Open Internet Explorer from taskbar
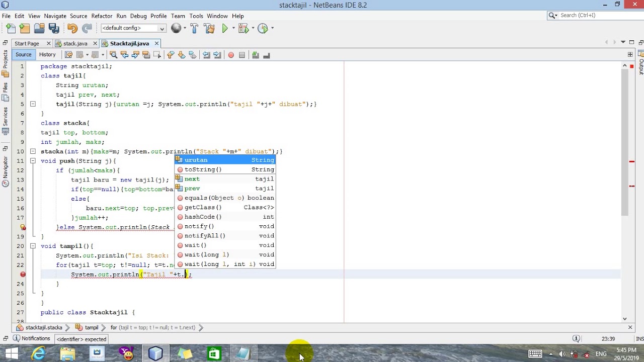Viewport: 644px width, 362px height. 39,353
